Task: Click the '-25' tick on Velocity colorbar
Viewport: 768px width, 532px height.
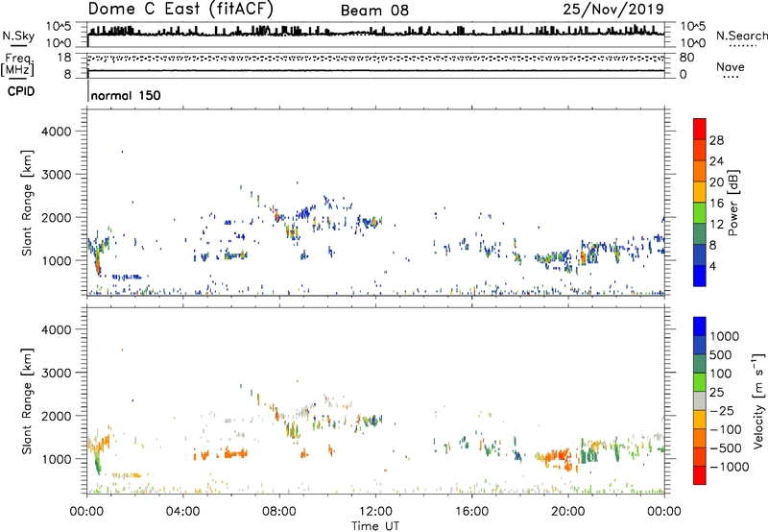Action: coord(722,411)
